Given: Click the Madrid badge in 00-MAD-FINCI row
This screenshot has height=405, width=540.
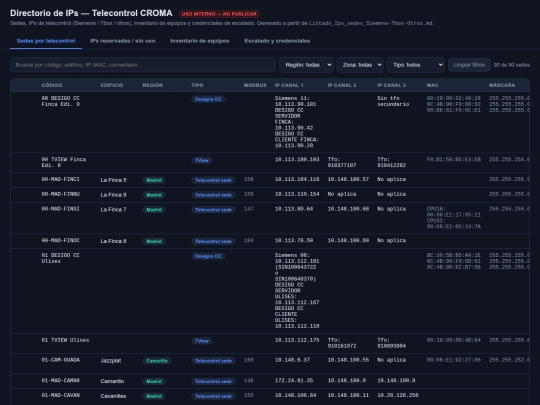Looking at the screenshot, I should click(x=154, y=180).
